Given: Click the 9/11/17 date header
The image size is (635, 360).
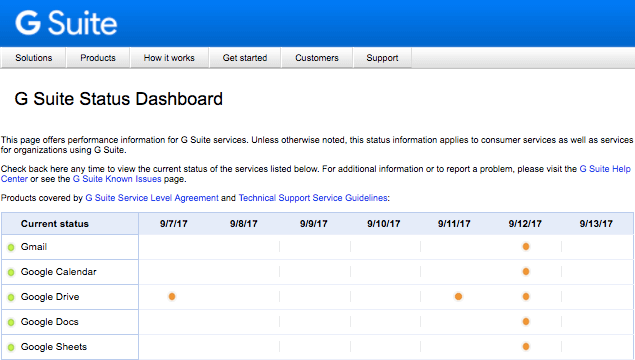Looking at the screenshot, I should pyautogui.click(x=454, y=224).
